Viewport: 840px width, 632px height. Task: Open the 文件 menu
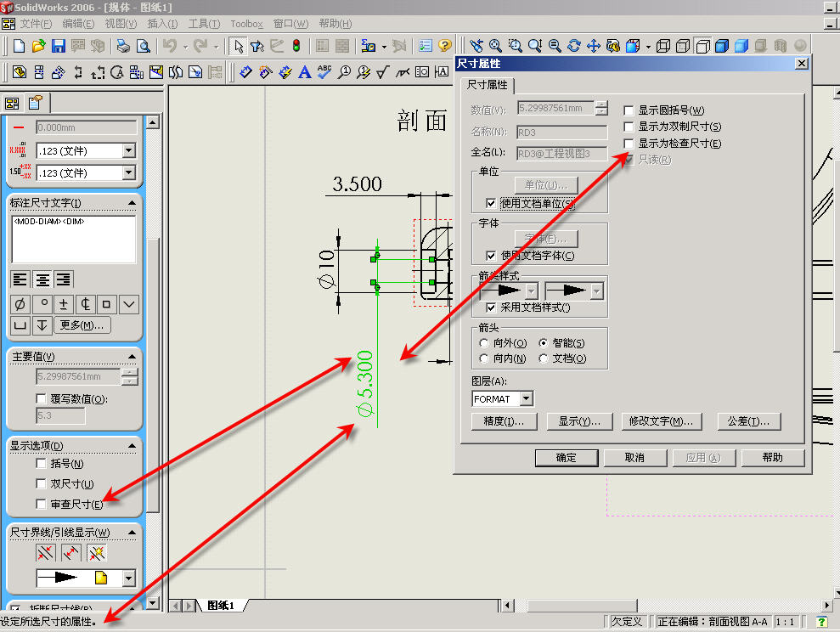[x=36, y=24]
